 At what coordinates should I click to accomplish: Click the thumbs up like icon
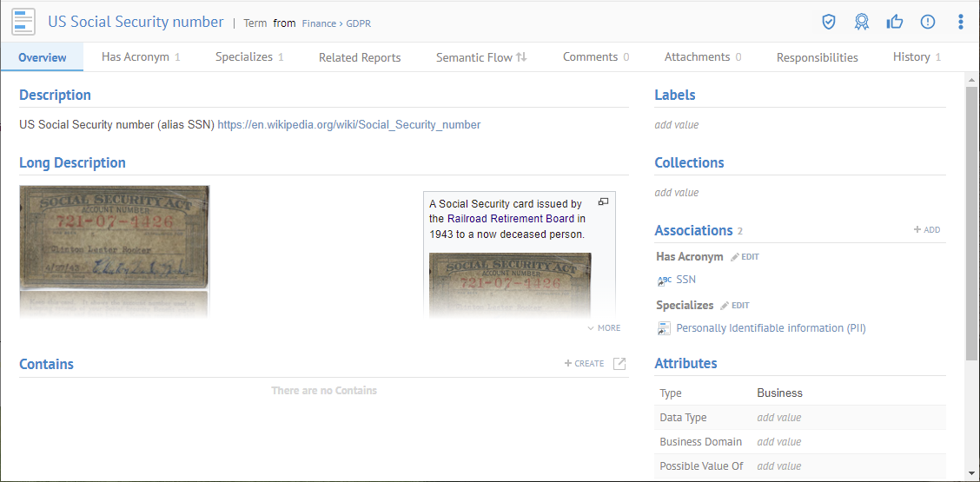[895, 22]
